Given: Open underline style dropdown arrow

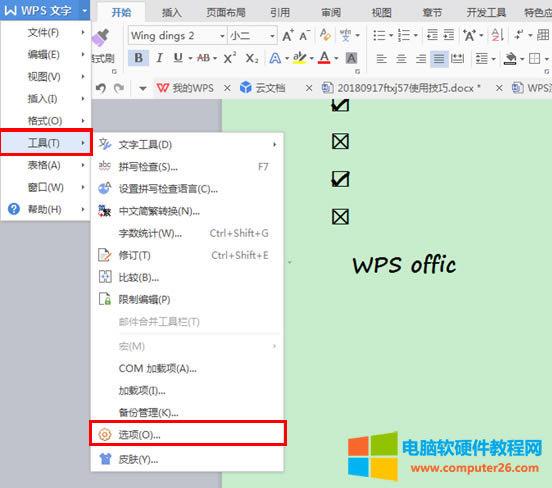Looking at the screenshot, I should pyautogui.click(x=190, y=58).
